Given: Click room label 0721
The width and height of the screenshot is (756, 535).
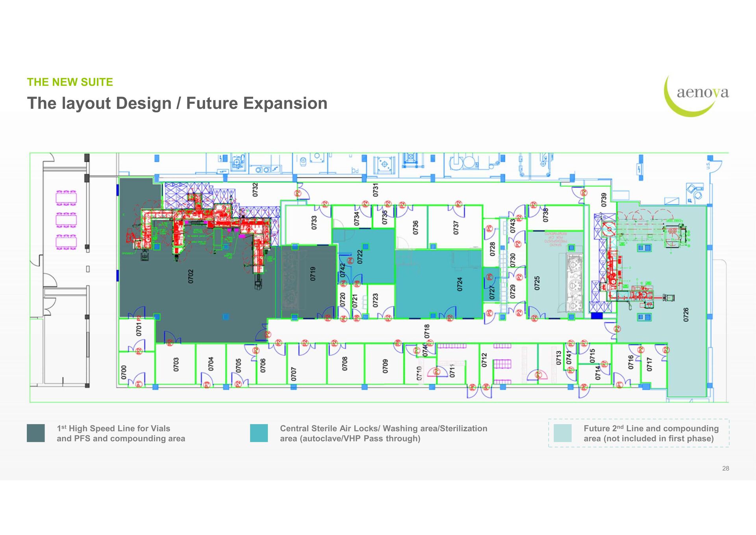Looking at the screenshot, I should tap(355, 301).
